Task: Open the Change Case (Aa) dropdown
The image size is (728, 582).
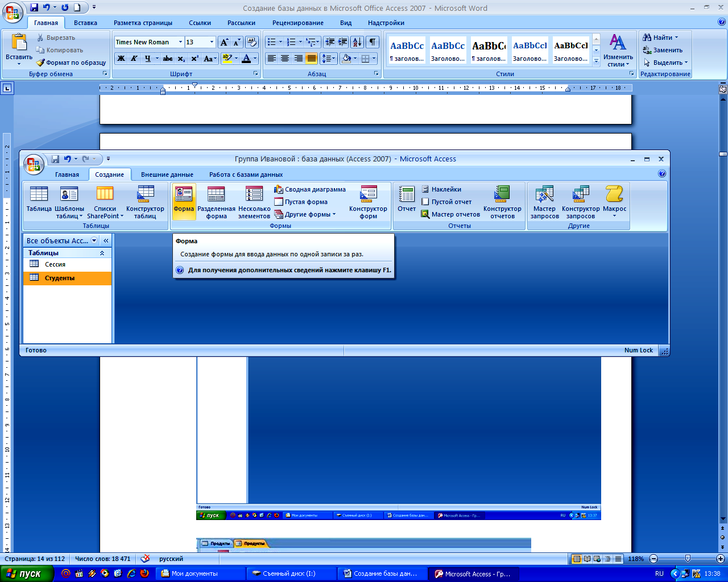Action: (x=209, y=58)
